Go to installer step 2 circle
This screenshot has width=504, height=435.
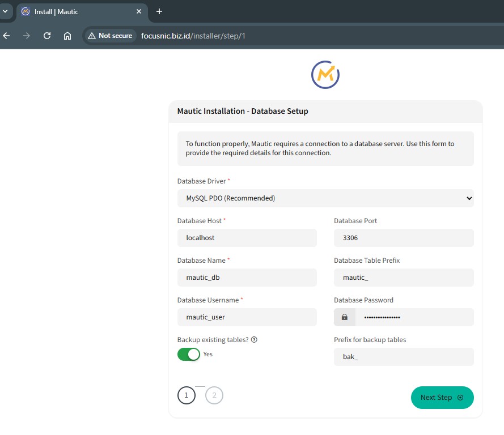pyautogui.click(x=214, y=396)
